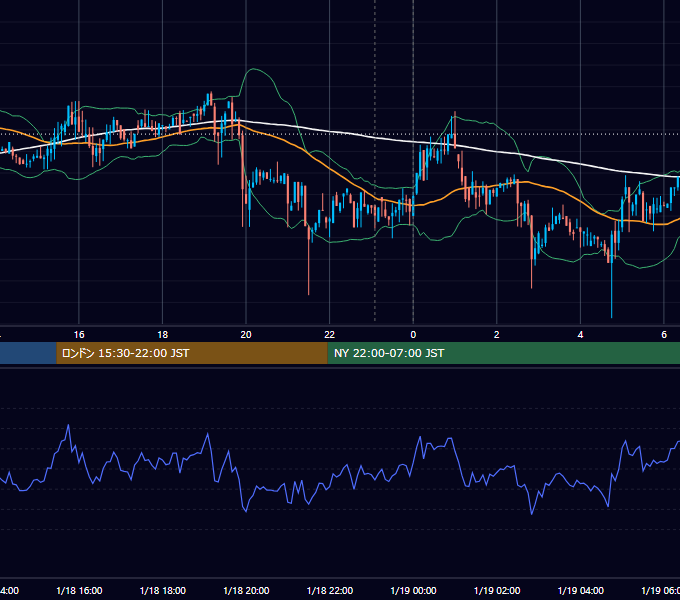Click the 1/18 18:00 oscillator time label
The width and height of the screenshot is (680, 600).
point(163,591)
